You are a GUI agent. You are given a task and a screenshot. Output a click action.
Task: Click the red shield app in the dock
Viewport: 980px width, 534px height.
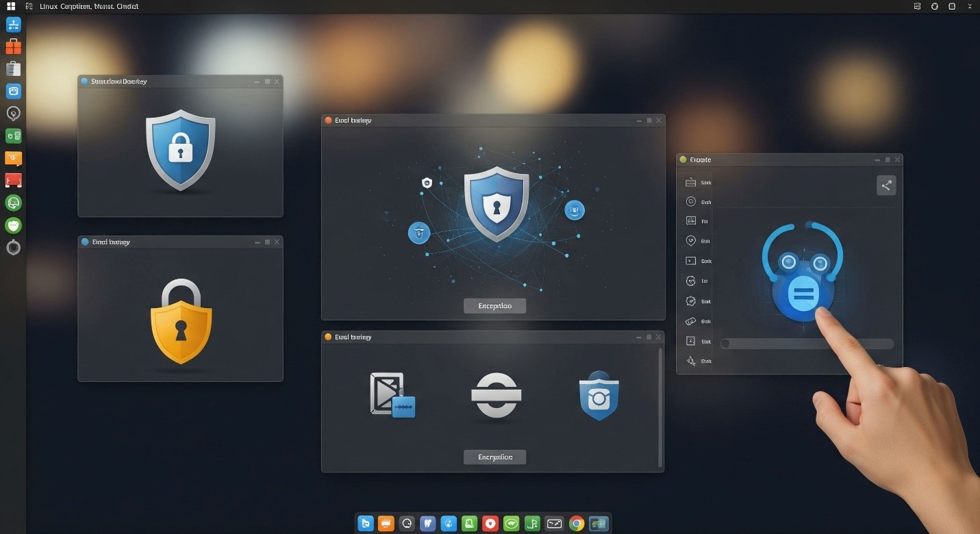pos(490,524)
